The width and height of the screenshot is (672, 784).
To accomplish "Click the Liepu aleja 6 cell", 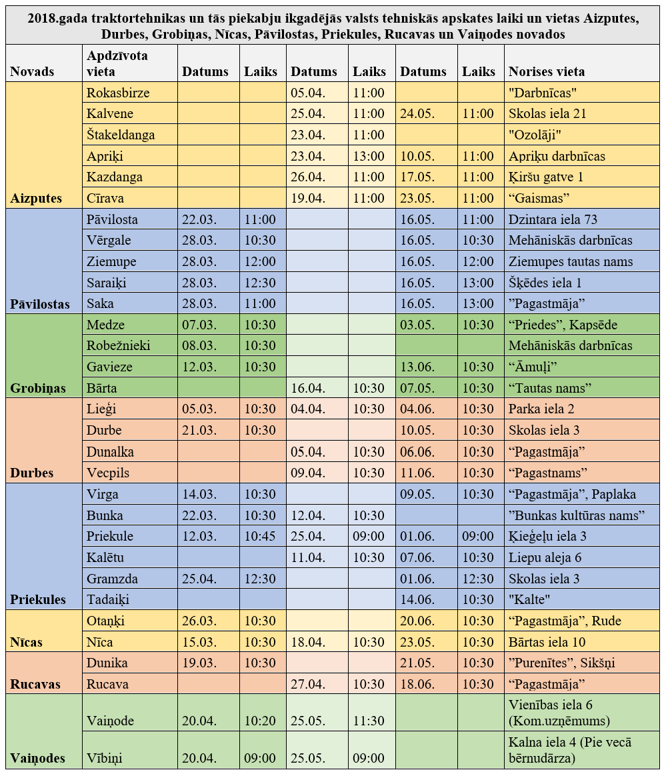I will [x=545, y=557].
